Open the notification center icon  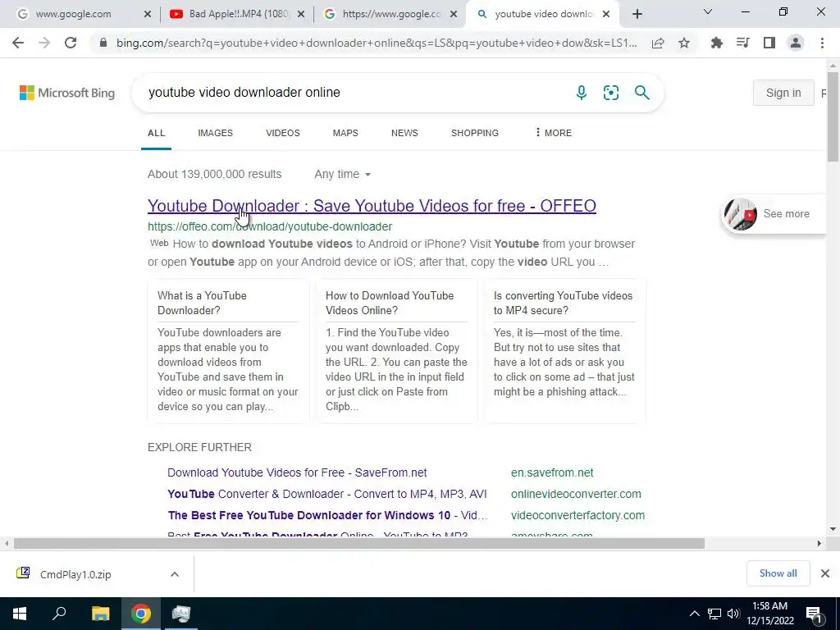tap(814, 614)
